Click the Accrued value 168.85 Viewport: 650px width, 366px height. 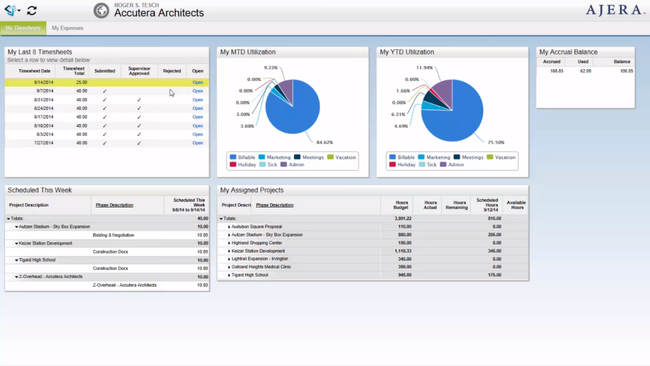click(557, 71)
